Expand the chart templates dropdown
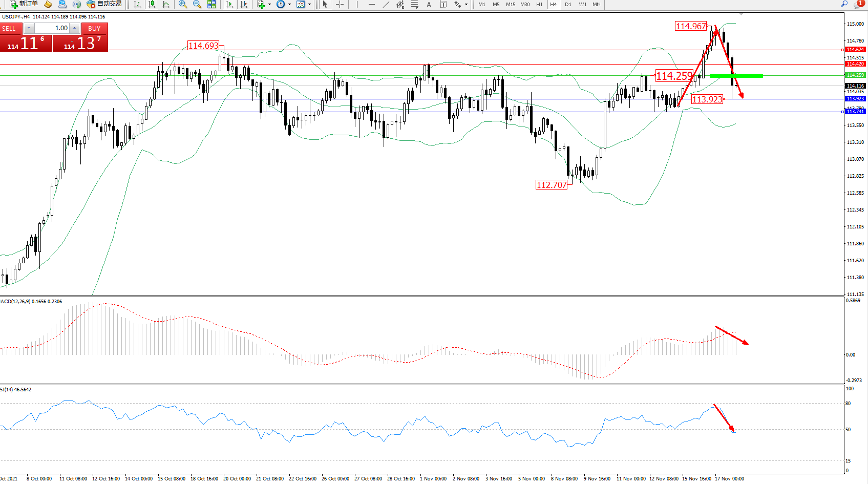 point(309,4)
